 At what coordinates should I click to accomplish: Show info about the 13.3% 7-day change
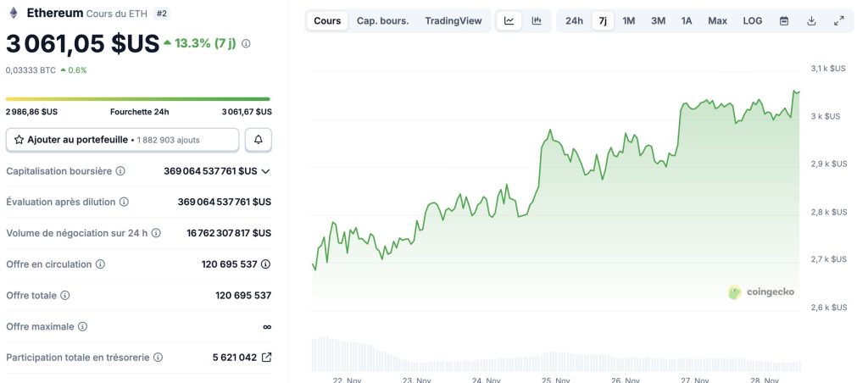[246, 43]
